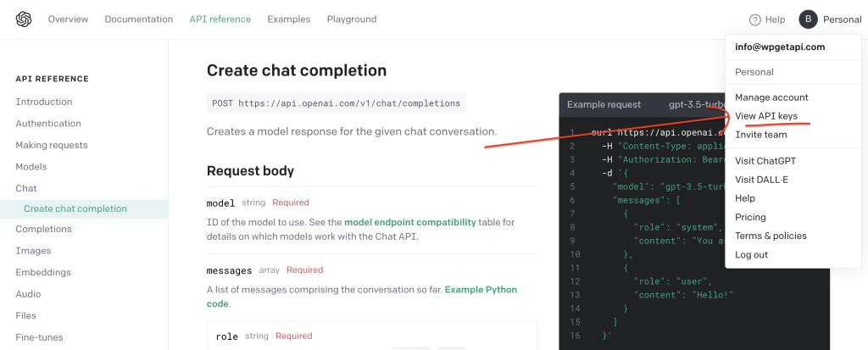Image resolution: width=868 pixels, height=350 pixels.
Task: Click Visit ChatGPT menu item
Action: click(765, 161)
